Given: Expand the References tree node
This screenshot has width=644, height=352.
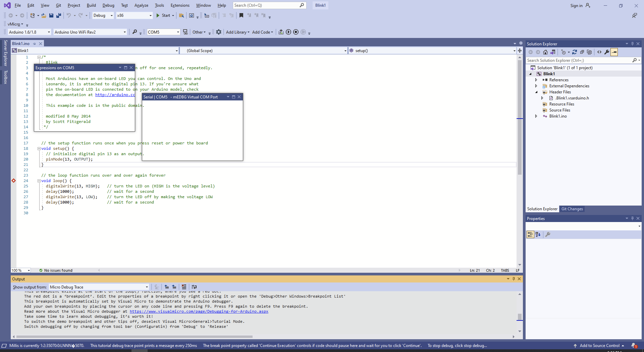Looking at the screenshot, I should (x=536, y=80).
